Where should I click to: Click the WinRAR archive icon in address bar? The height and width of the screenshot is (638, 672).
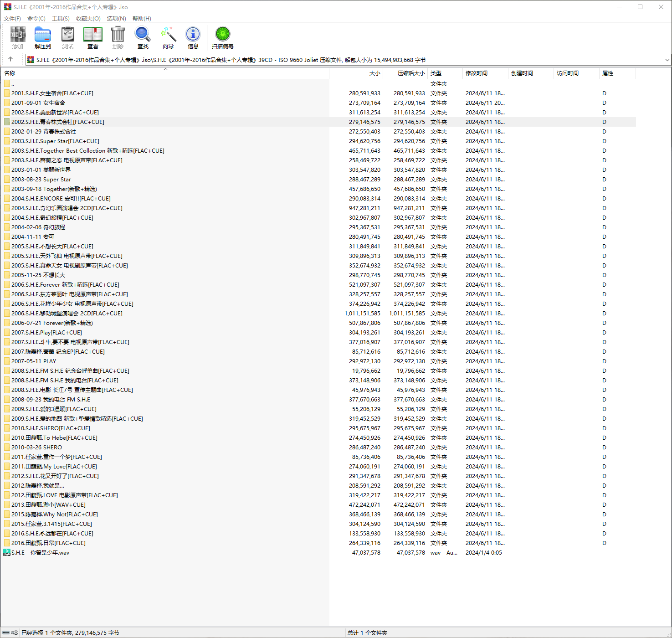tap(31, 60)
